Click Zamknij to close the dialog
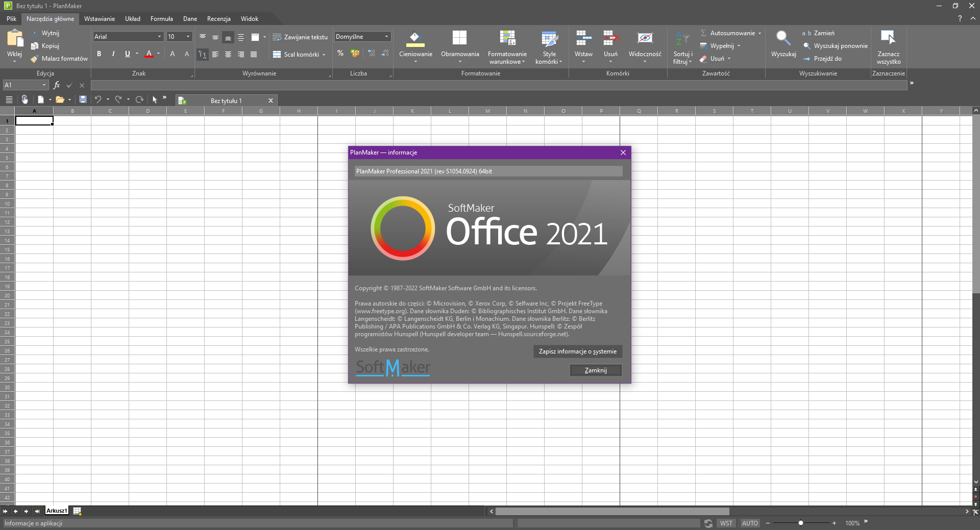Screen dimensions: 980x530 [596, 370]
